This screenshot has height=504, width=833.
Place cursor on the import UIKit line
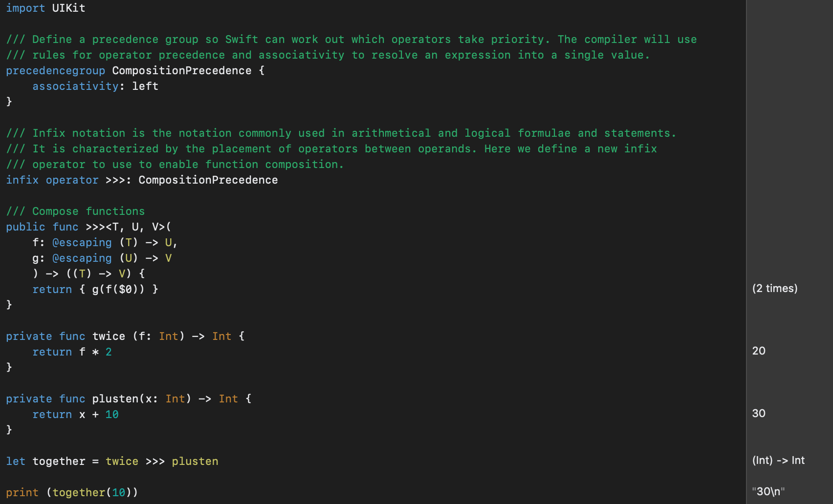click(x=45, y=8)
